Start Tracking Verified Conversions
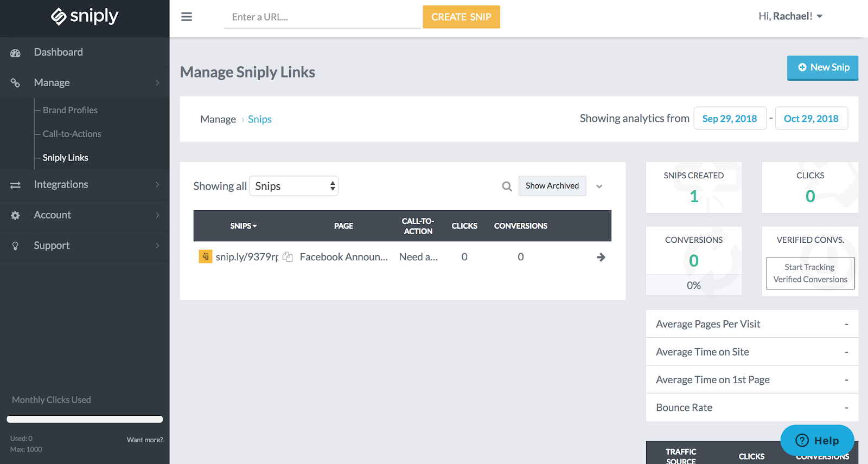 pyautogui.click(x=810, y=273)
